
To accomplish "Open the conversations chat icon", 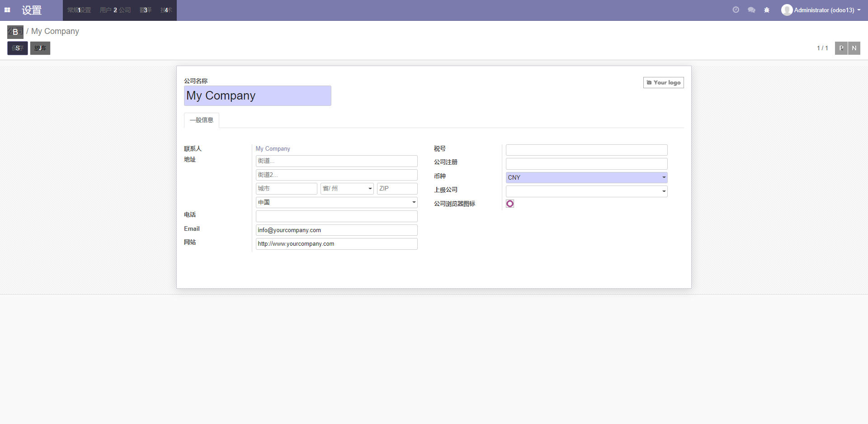I will pyautogui.click(x=751, y=10).
